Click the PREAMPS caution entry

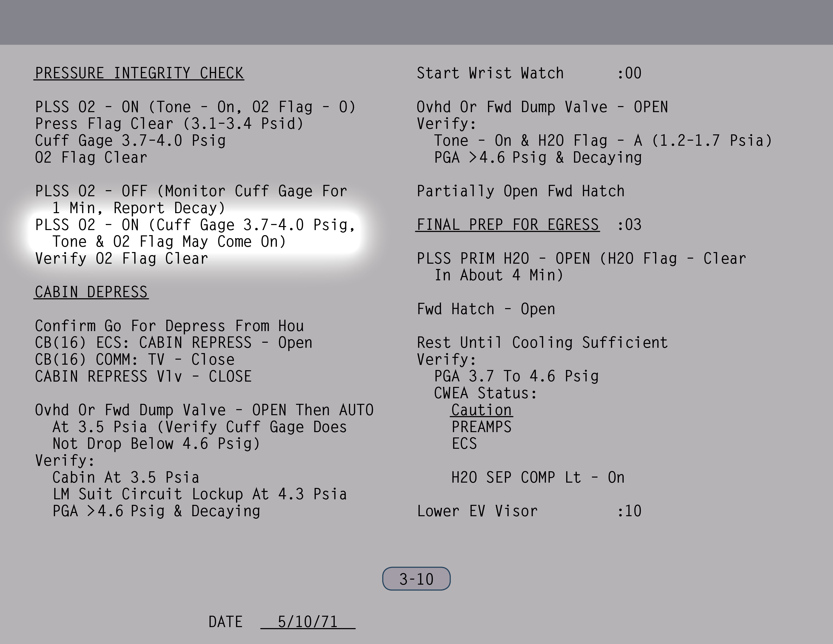481,427
